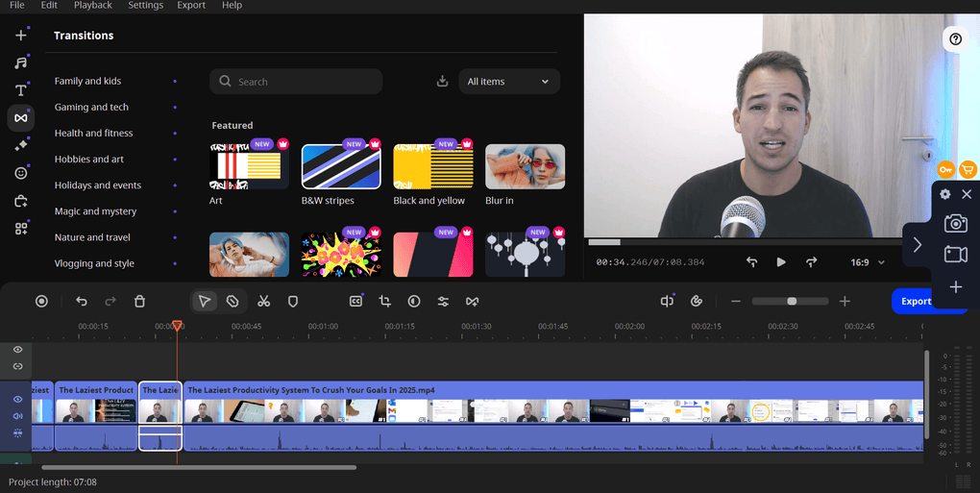Select the scissors Split tool

(263, 301)
